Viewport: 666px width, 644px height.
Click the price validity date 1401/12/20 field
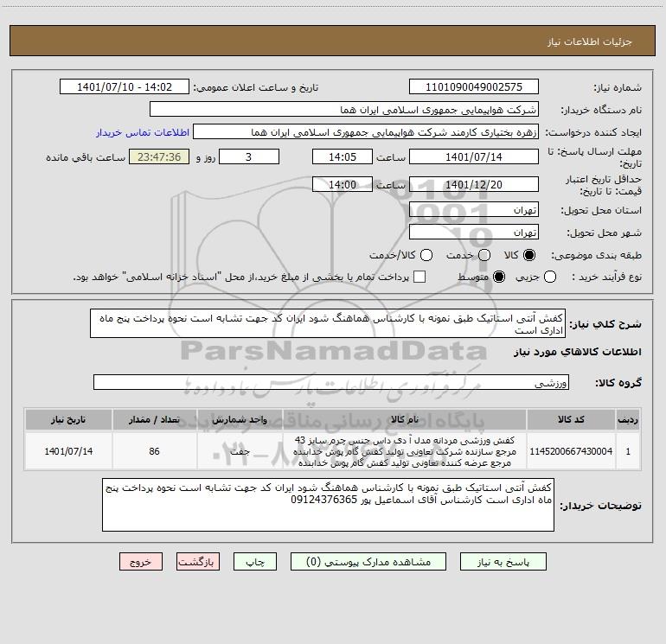[x=474, y=184]
